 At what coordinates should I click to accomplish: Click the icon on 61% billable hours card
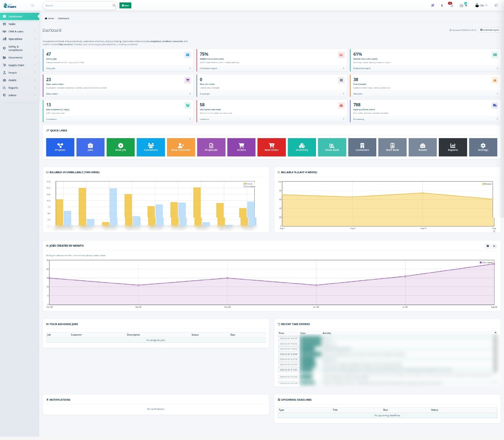tap(495, 55)
